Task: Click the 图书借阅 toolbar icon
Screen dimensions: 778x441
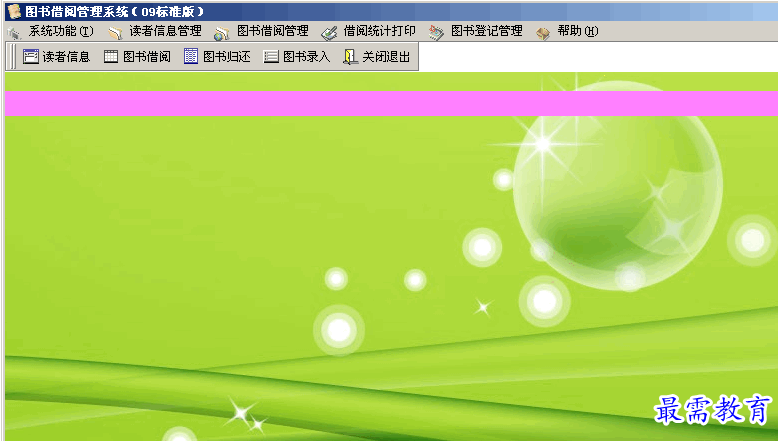Action: click(x=111, y=57)
